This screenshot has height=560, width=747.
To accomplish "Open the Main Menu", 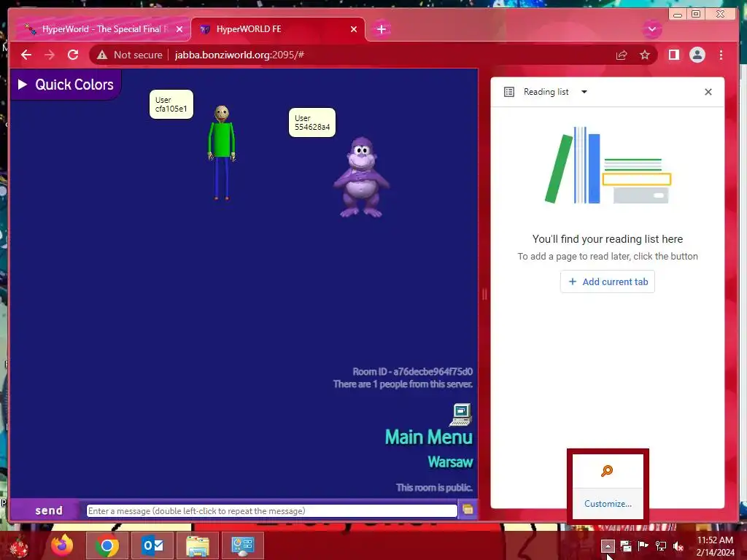I will coord(428,437).
